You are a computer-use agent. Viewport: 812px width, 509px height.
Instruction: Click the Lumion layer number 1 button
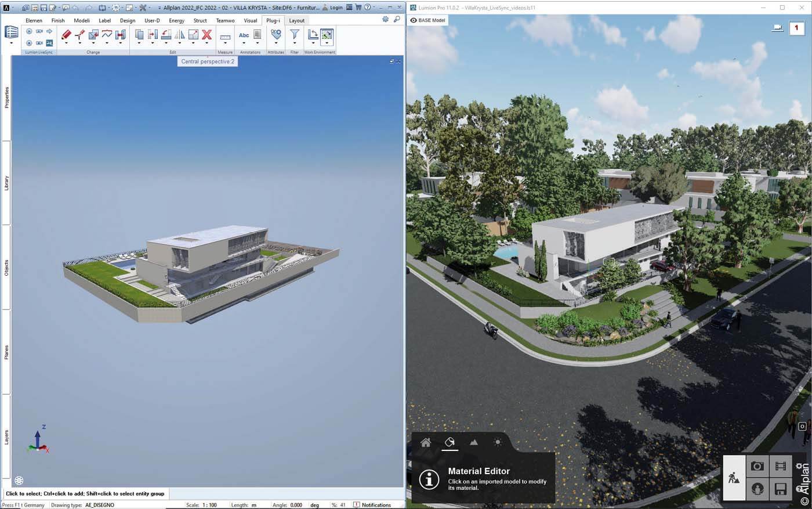click(x=796, y=28)
